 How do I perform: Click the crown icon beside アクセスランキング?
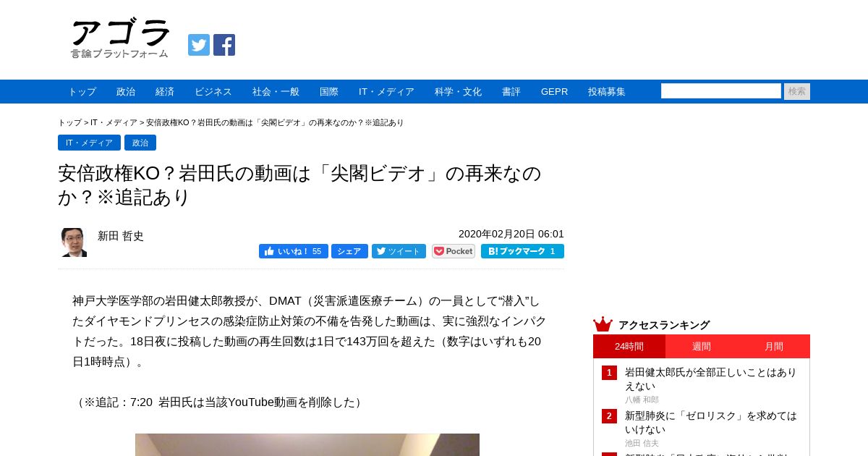click(603, 324)
